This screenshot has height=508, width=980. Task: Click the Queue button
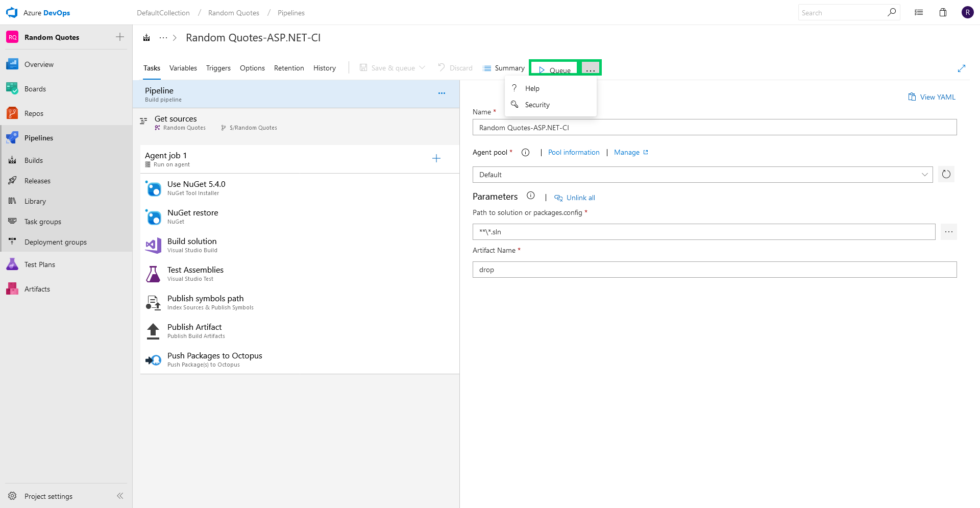point(555,70)
